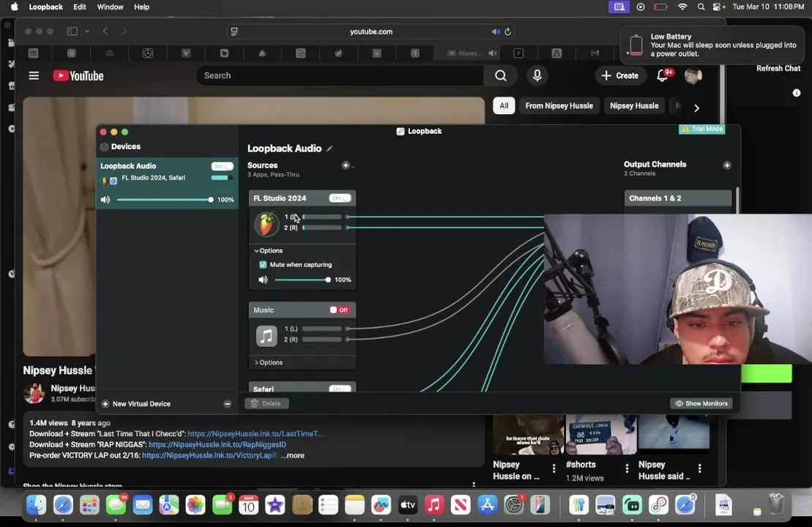Screen dimensions: 812x527
Task: Open Spotlight search in the menu bar
Action: tap(701, 7)
